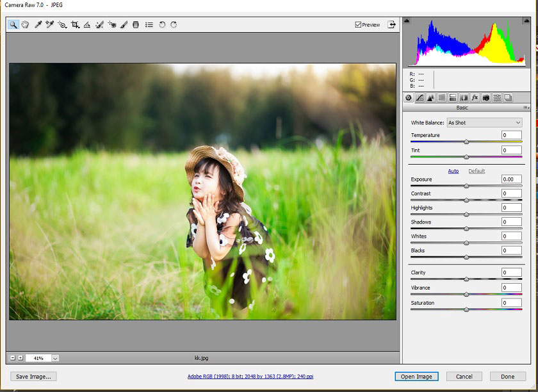Select the Red Eye Removal tool
Viewport: 538px width, 392px height.
[x=111, y=25]
